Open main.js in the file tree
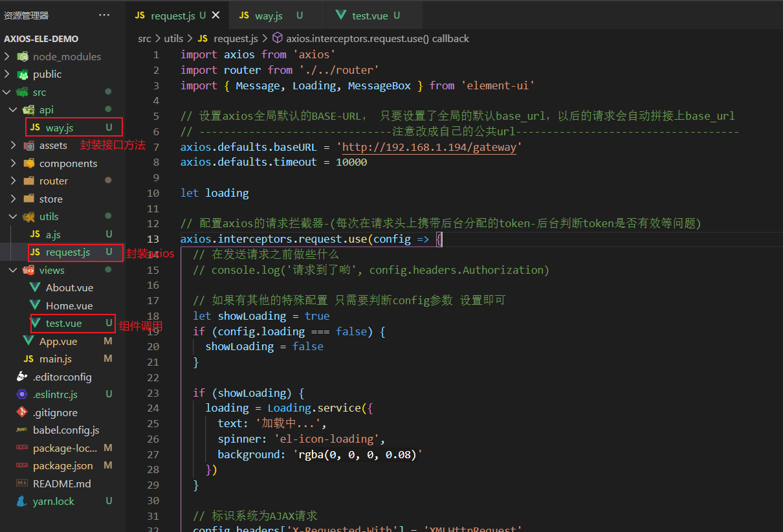 click(56, 359)
